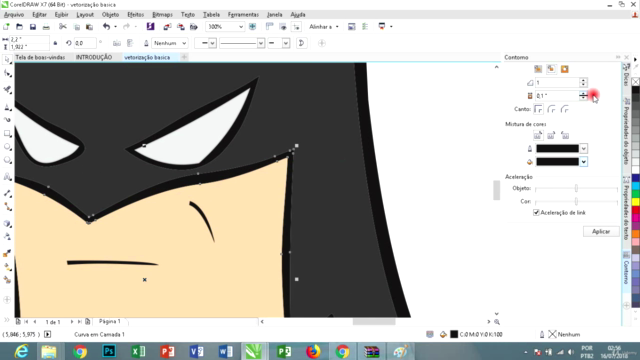Add a new document tab with plus
Image resolution: width=640 pixels, height=360 pixels.
(184, 57)
